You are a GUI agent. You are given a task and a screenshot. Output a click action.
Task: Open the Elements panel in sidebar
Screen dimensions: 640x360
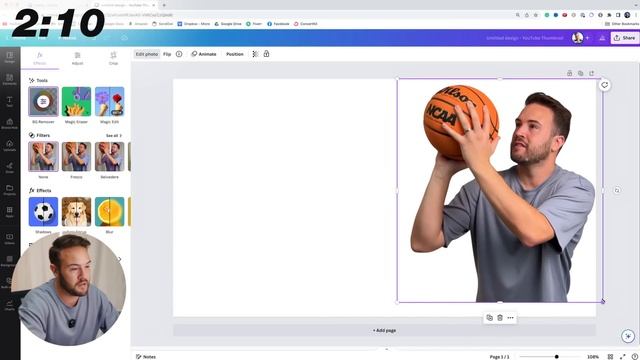(x=10, y=79)
